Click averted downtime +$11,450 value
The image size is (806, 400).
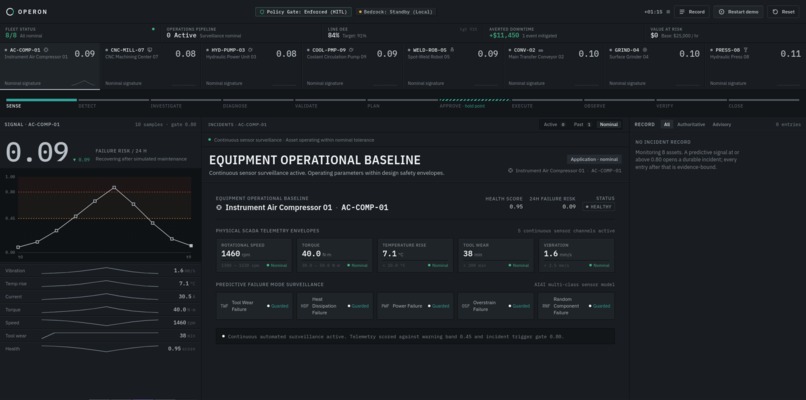coord(504,35)
